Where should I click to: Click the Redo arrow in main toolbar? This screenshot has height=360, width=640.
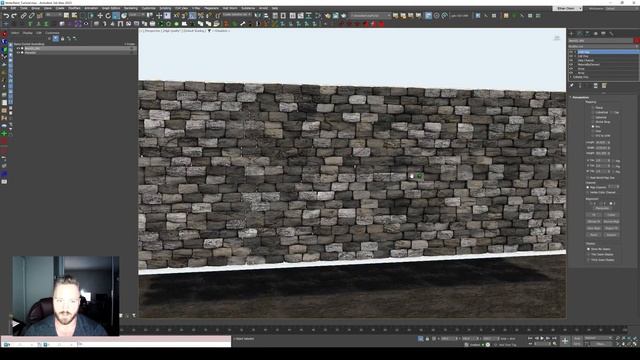click(x=14, y=16)
